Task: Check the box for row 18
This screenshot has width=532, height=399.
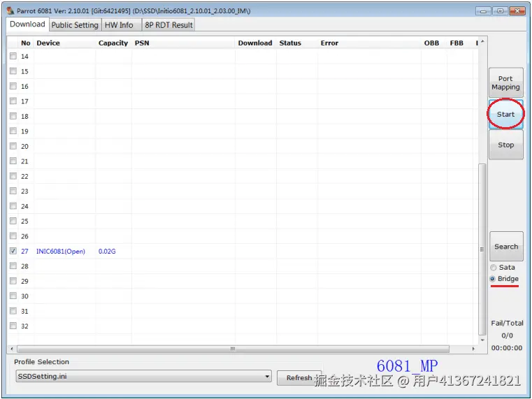Action: (13, 116)
